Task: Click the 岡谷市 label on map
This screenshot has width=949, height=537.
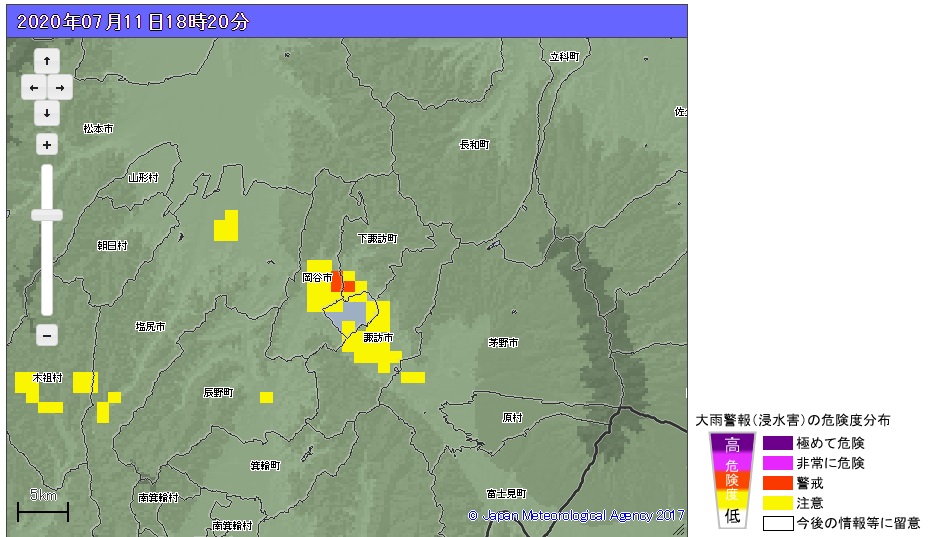Action: (x=317, y=277)
